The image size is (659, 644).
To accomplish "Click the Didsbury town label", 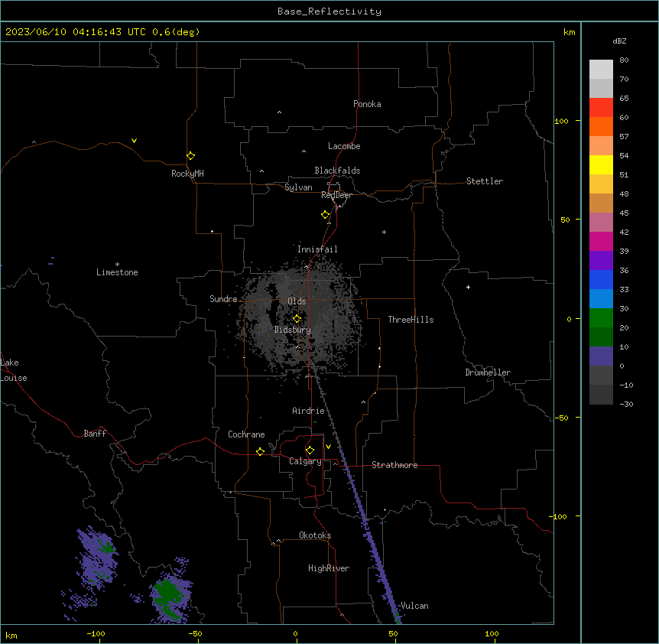I will coord(292,330).
